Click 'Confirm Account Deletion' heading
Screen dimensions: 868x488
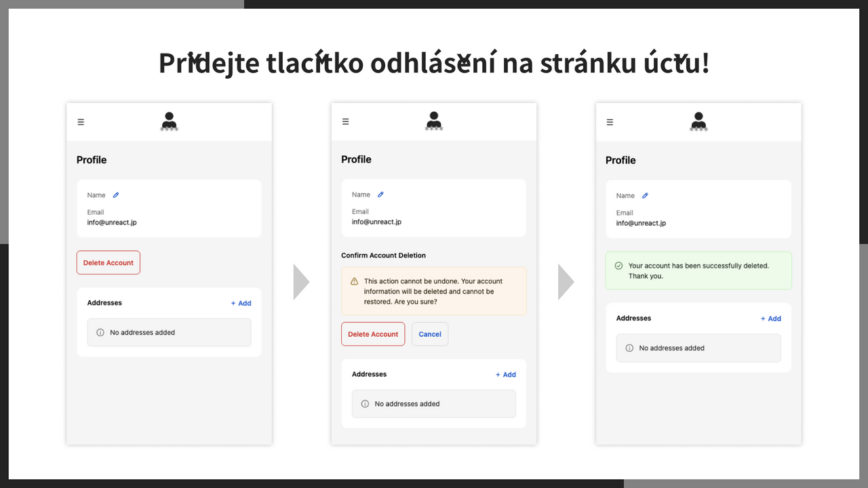click(x=384, y=256)
